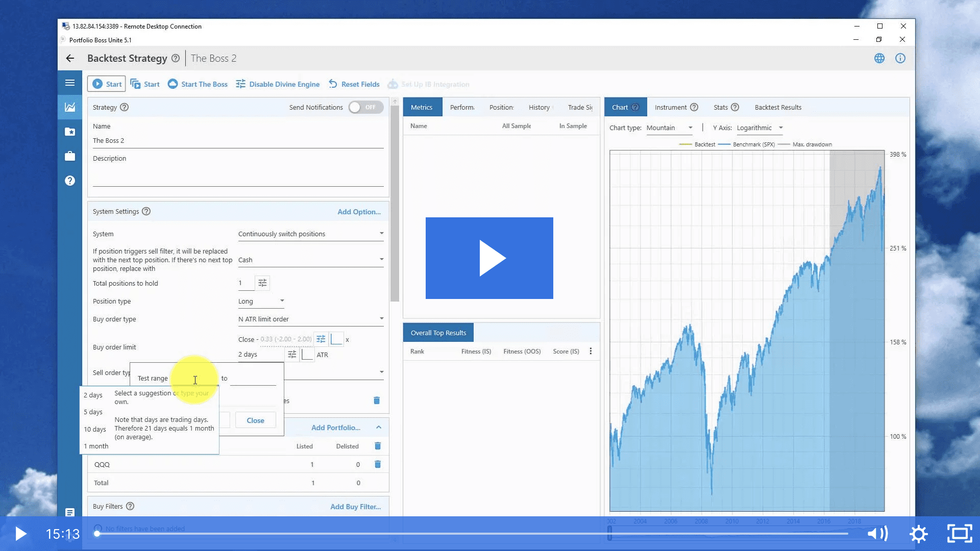Screen dimensions: 980x551
Task: Collapse the portfolio section chevron
Action: pyautogui.click(x=379, y=428)
